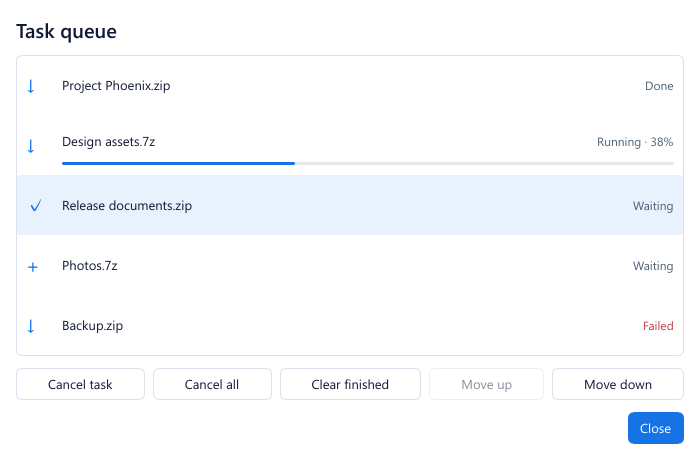700x460 pixels.
Task: Clear finished tasks from the queue
Action: click(350, 384)
